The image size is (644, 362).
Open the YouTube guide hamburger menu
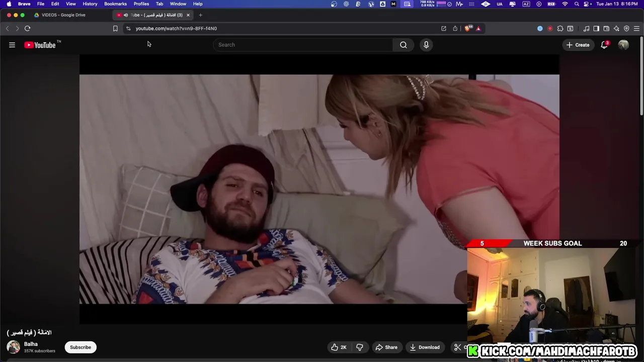click(12, 45)
